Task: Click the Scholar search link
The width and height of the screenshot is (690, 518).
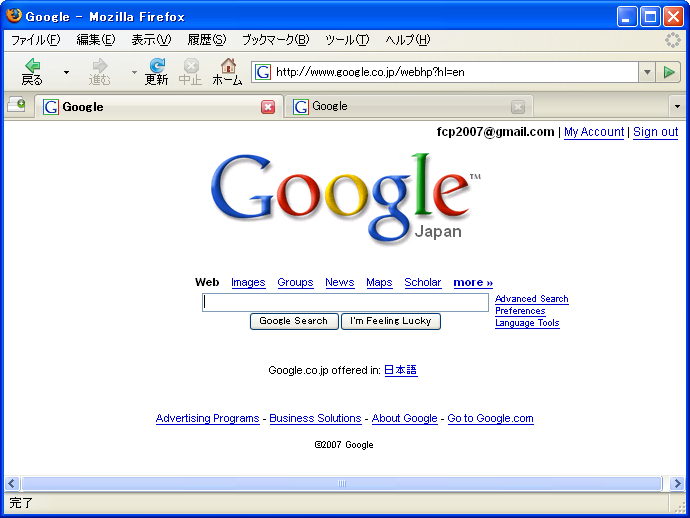Action: click(x=423, y=283)
